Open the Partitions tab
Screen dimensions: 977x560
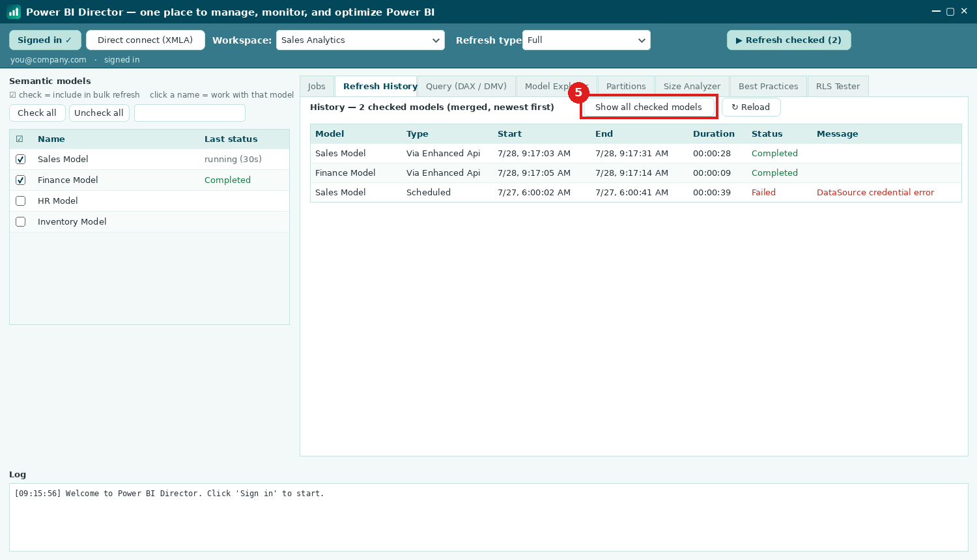626,86
